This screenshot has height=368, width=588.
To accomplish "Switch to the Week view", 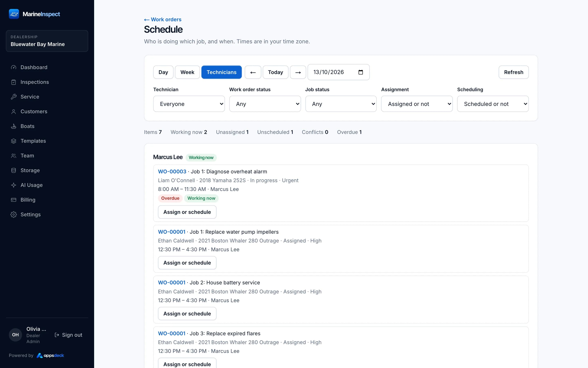I will [x=187, y=72].
